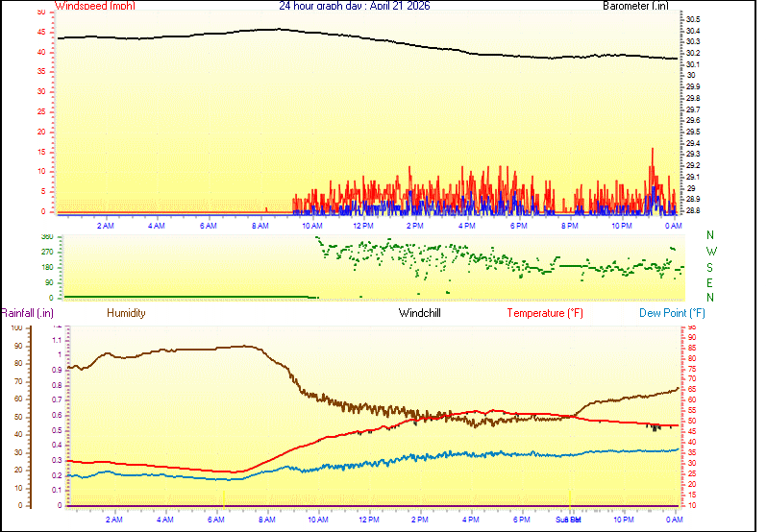Click the Rainfall (.in) axis label
The width and height of the screenshot is (767, 532).
point(26,313)
